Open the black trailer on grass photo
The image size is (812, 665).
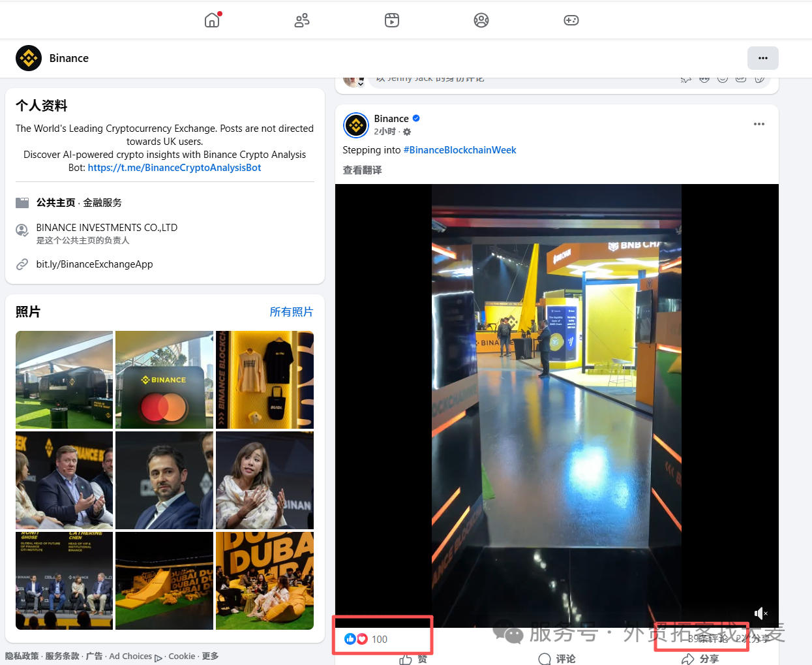tap(64, 380)
